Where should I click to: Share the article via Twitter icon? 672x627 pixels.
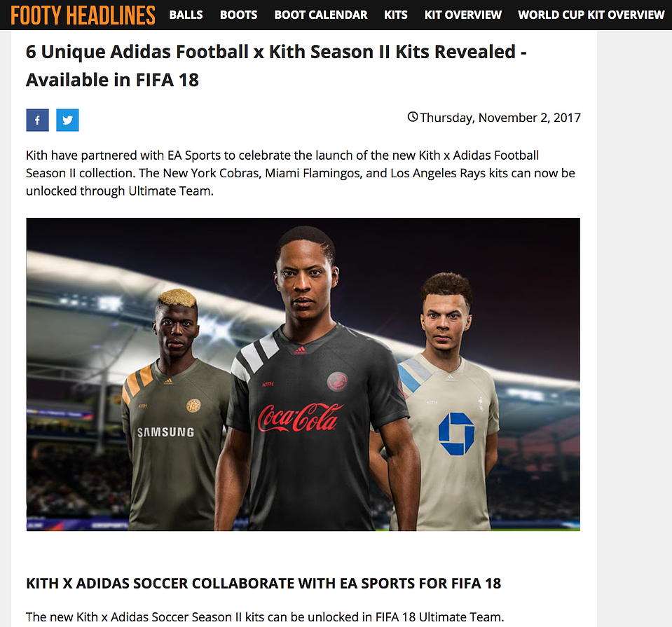[67, 120]
